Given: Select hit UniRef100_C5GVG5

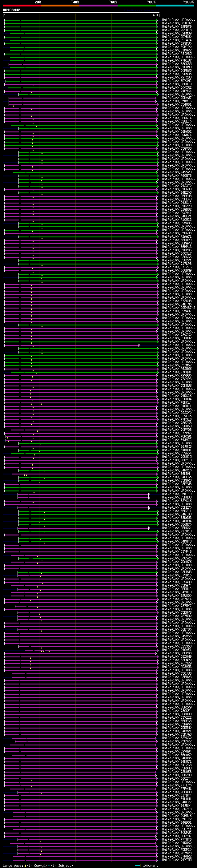Looking at the screenshot, I should tap(176, 149).
